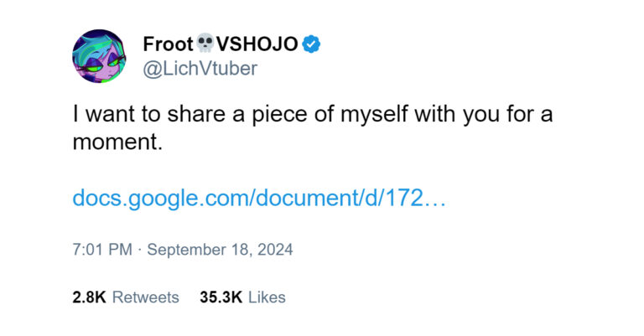Click the September 18, 2024 date
The height and width of the screenshot is (336, 644).
coord(220,250)
